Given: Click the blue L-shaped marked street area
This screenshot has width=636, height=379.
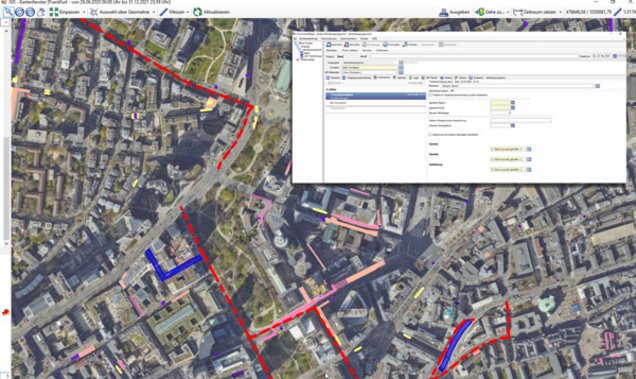Looking at the screenshot, I should 170,265.
